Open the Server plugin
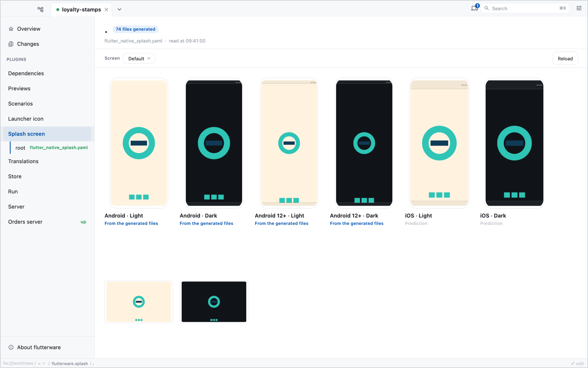The image size is (588, 368). coord(47,207)
